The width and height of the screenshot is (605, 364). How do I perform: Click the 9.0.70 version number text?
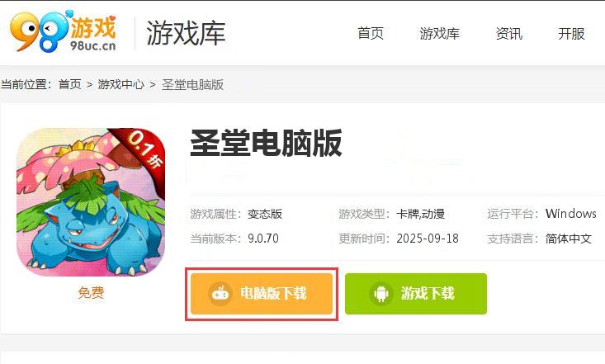pyautogui.click(x=263, y=239)
